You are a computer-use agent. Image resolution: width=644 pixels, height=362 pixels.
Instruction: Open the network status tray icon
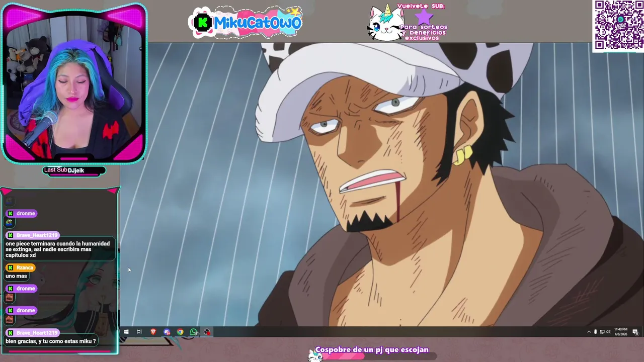pos(602,332)
